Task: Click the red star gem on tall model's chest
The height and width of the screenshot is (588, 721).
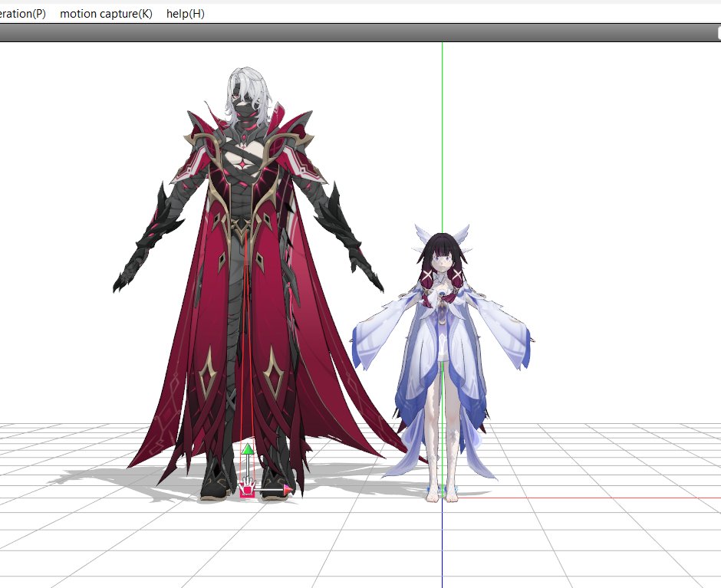Action: 243,163
